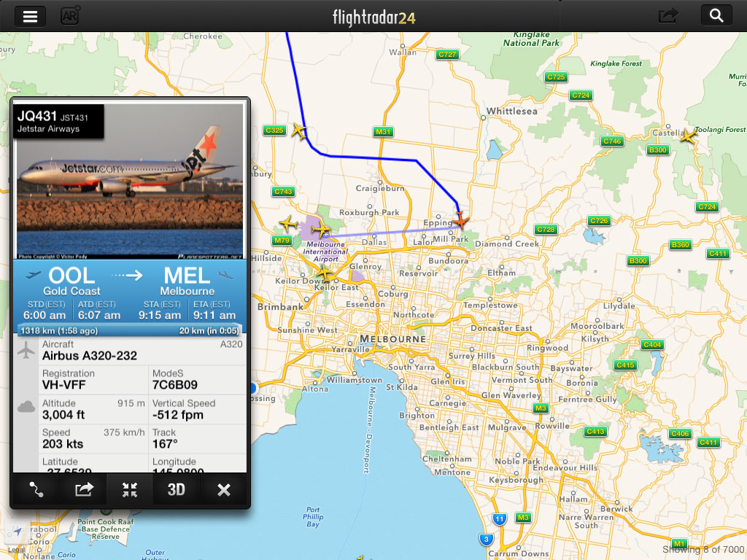
Task: Tap the flight progress bar
Action: 130,330
